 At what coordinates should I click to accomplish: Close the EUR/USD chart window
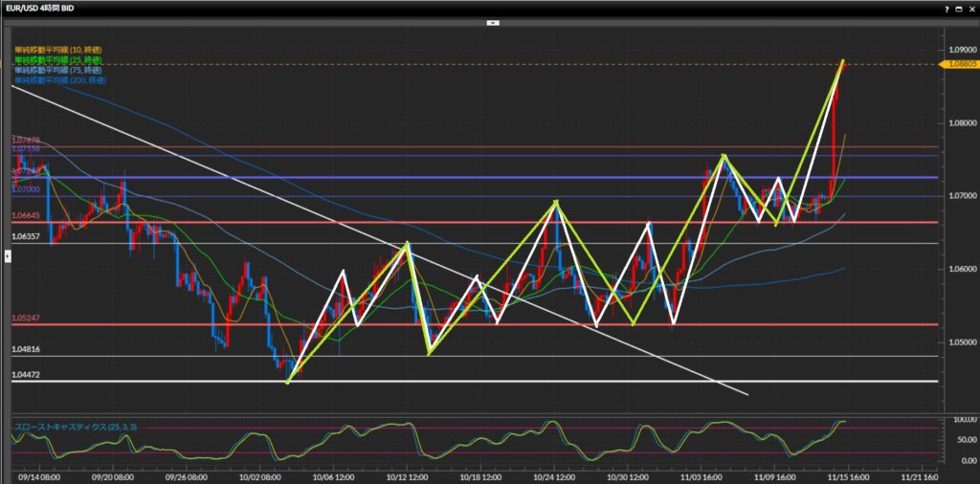tap(969, 7)
